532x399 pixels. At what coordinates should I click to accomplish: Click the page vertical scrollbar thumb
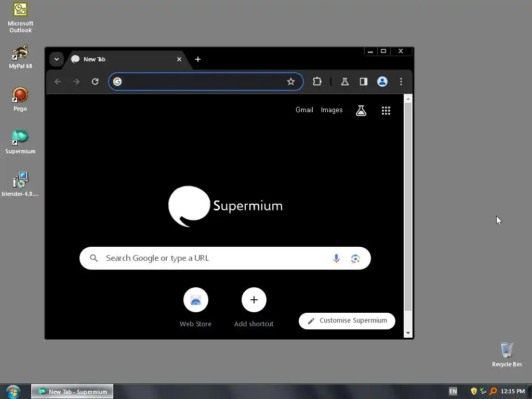point(408,206)
